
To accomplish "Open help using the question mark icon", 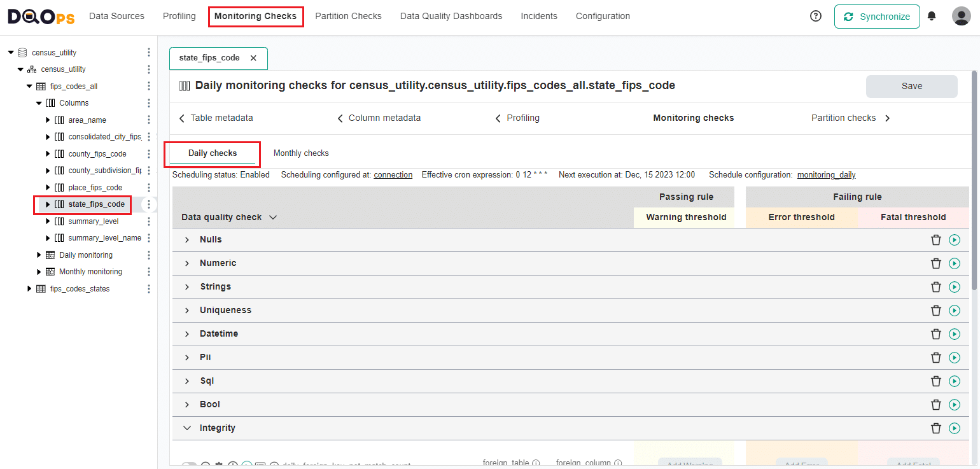I will [x=816, y=16].
